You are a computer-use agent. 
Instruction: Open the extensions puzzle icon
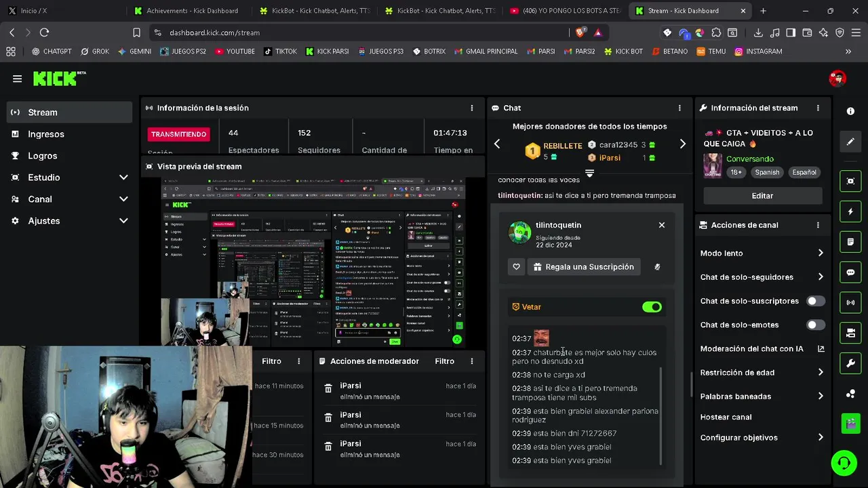pyautogui.click(x=716, y=33)
